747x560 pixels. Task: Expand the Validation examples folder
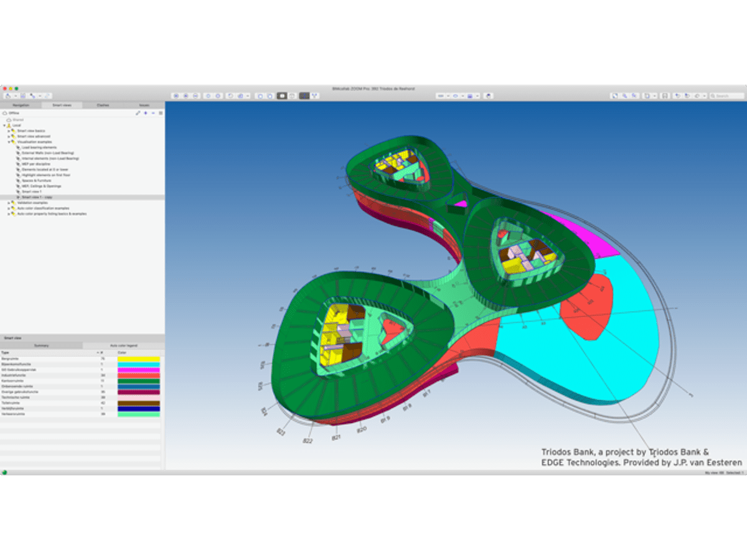pyautogui.click(x=9, y=203)
